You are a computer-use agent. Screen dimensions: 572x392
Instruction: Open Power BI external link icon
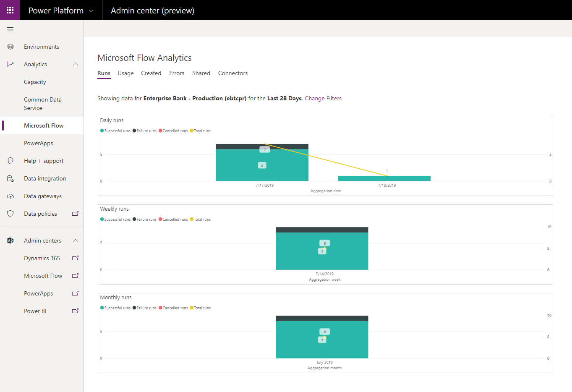(76, 311)
